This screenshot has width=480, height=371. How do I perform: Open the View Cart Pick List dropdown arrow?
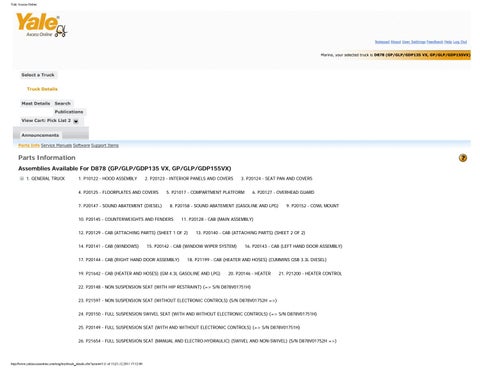[x=76, y=121]
